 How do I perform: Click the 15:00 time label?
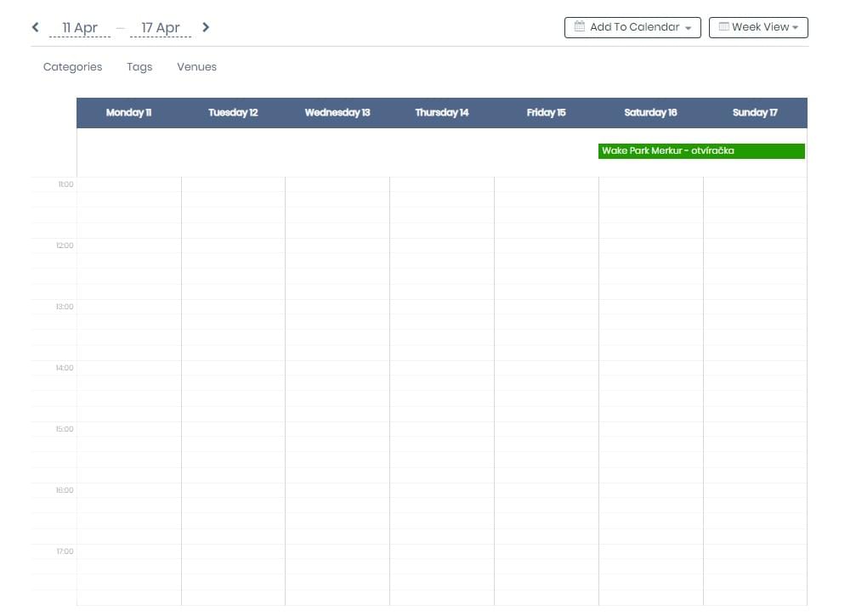[65, 429]
